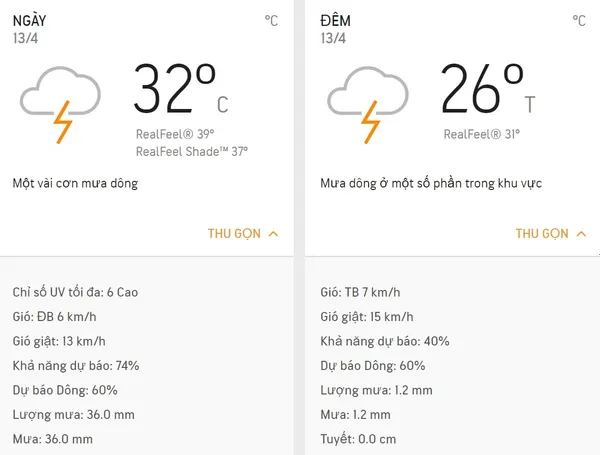The height and width of the screenshot is (455, 600).
Task: Click the UV index row 6 Cao
Action: (x=75, y=292)
